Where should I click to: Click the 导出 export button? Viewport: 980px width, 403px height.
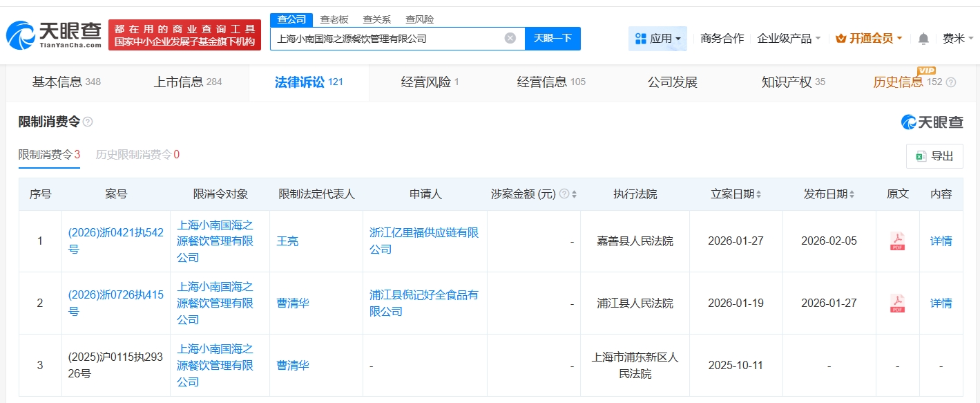tap(934, 156)
